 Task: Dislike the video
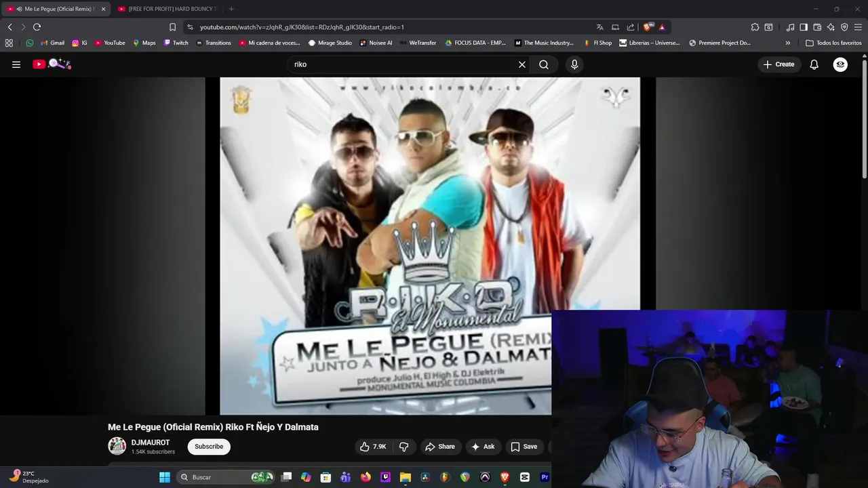[x=404, y=447]
